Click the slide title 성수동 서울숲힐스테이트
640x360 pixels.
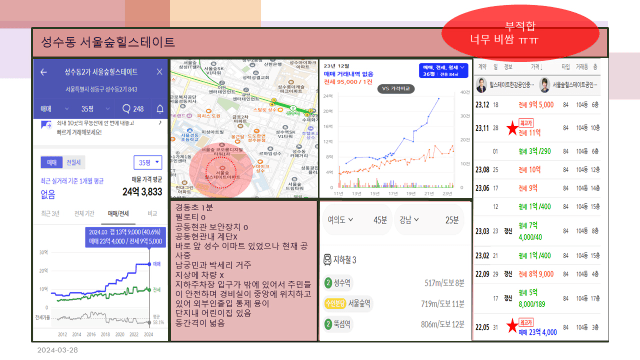[108, 42]
